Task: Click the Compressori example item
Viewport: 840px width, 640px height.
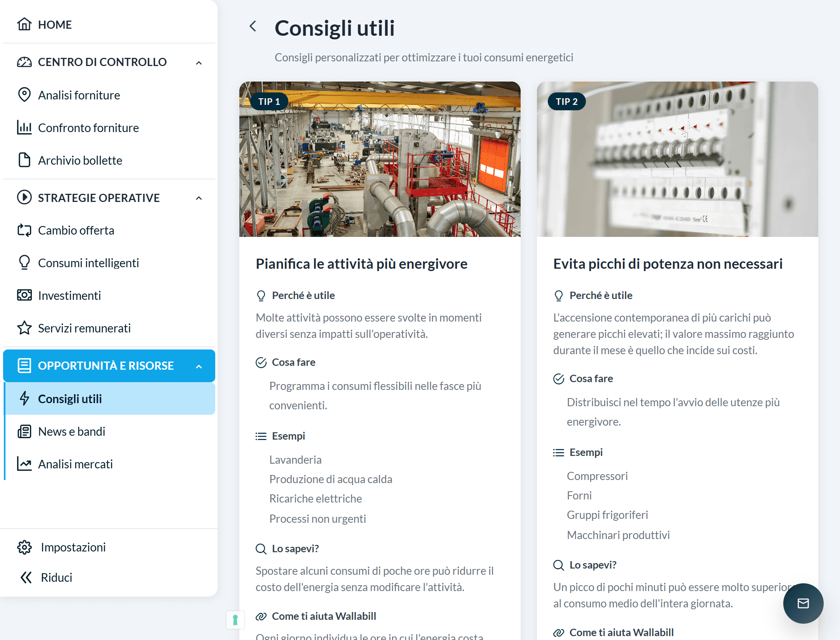Action: (x=597, y=476)
